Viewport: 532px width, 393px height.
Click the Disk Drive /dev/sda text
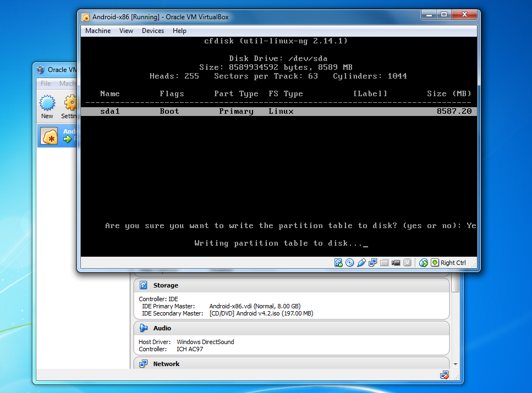[278, 58]
